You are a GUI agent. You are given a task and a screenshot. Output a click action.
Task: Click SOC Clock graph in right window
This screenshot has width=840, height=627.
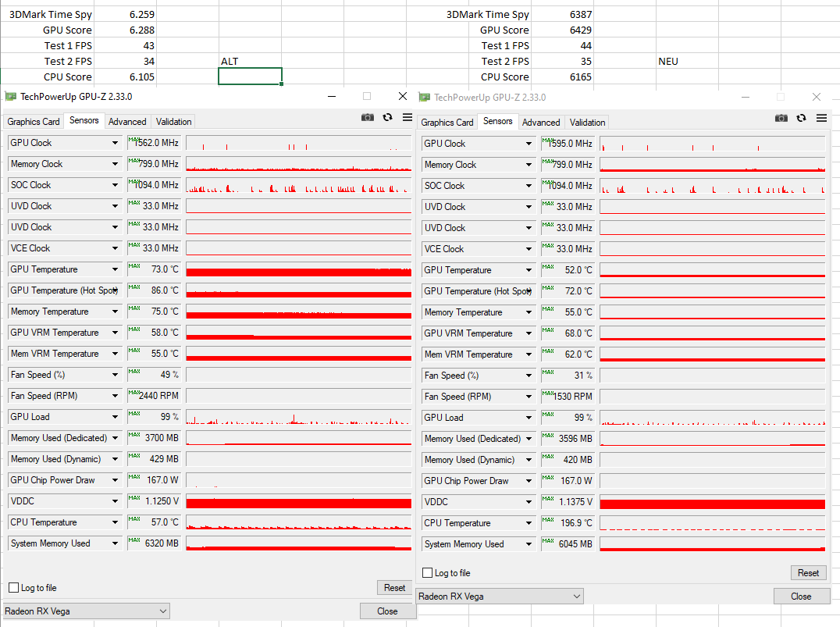point(713,185)
